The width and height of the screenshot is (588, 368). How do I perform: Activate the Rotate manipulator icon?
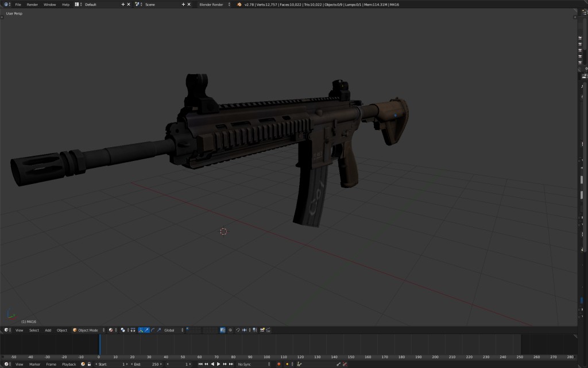[153, 329]
